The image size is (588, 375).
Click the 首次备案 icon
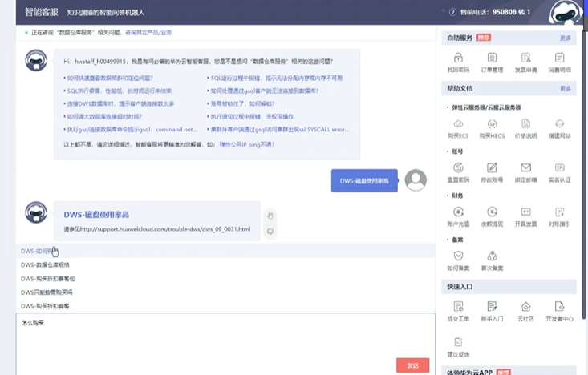pyautogui.click(x=492, y=256)
